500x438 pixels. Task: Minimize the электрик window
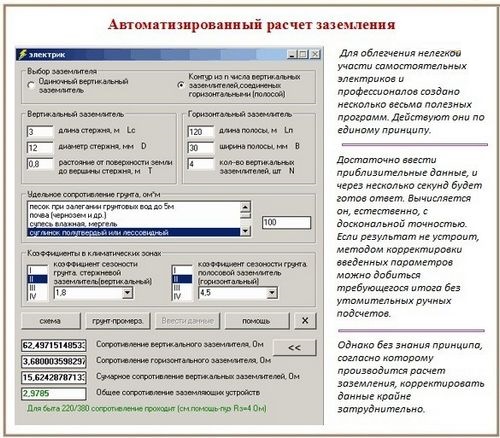[x=292, y=54]
